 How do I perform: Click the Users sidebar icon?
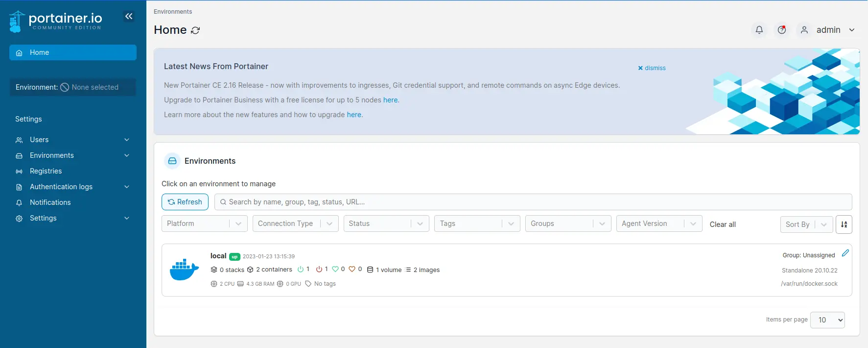tap(19, 140)
